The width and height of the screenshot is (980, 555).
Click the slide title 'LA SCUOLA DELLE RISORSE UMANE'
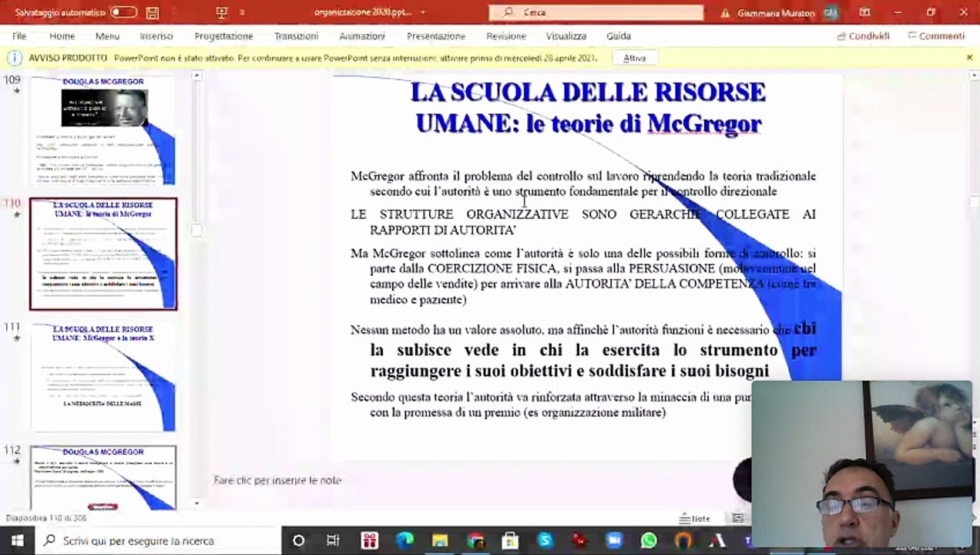tap(588, 107)
